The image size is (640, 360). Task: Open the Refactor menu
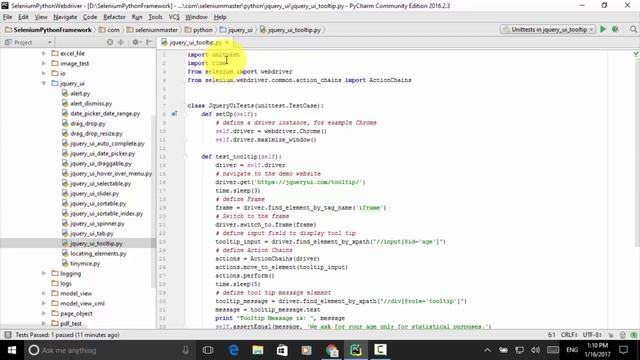[x=114, y=17]
